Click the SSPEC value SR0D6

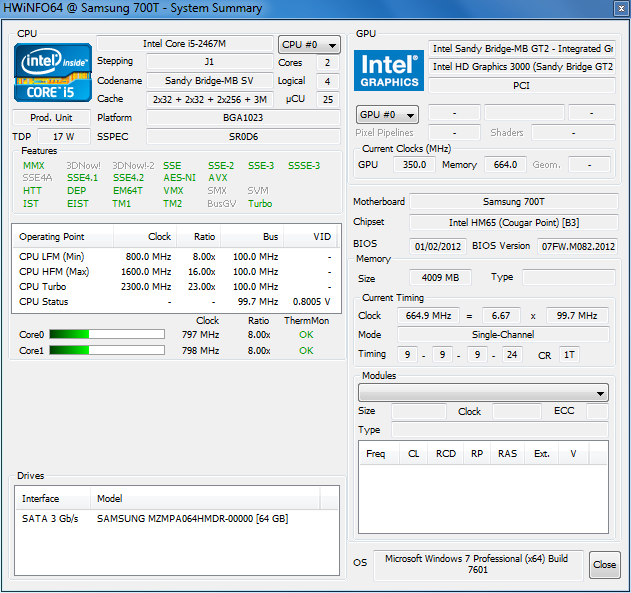click(243, 137)
